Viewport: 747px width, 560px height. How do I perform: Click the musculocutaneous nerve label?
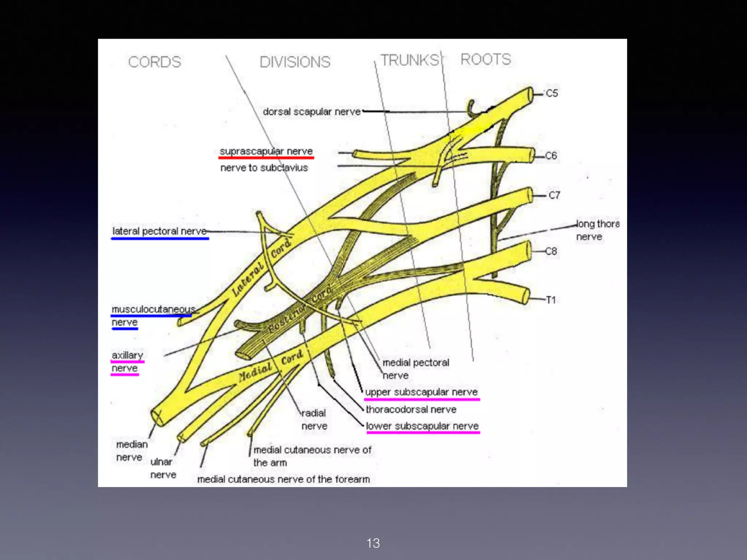(x=153, y=310)
